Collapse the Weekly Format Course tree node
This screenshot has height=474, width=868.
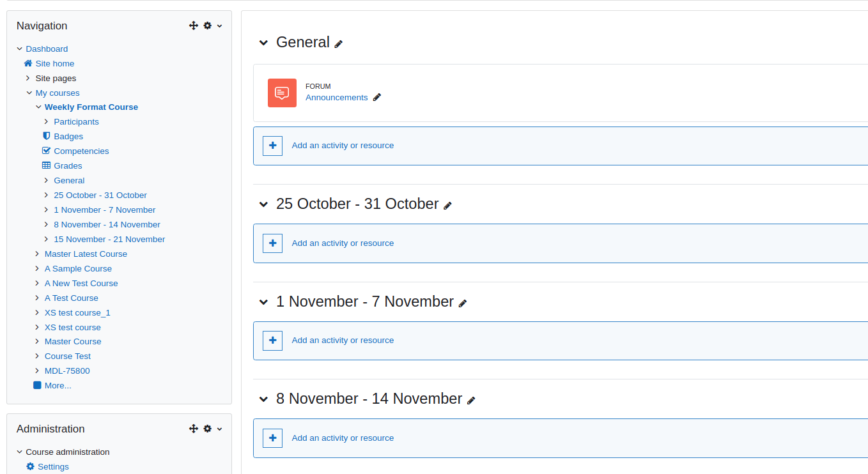(38, 107)
